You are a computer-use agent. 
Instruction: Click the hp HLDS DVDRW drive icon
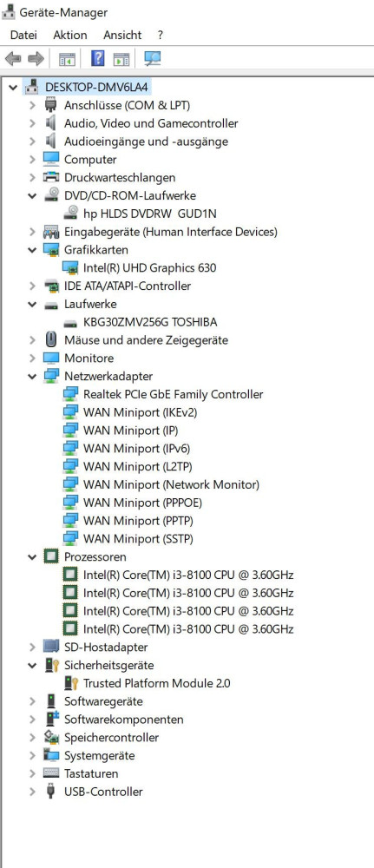pos(71,214)
